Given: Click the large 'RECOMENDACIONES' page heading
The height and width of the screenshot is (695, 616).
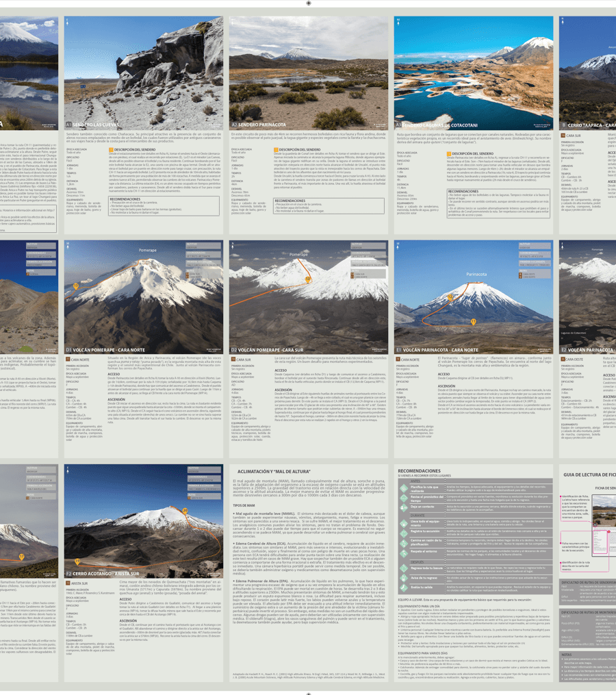Looking at the screenshot, I should pos(420,470).
